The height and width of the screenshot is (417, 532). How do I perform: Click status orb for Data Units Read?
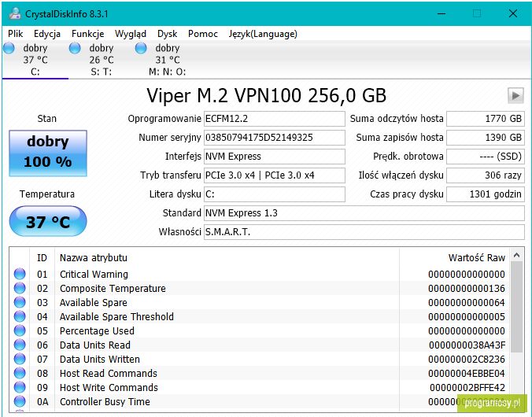coord(20,345)
